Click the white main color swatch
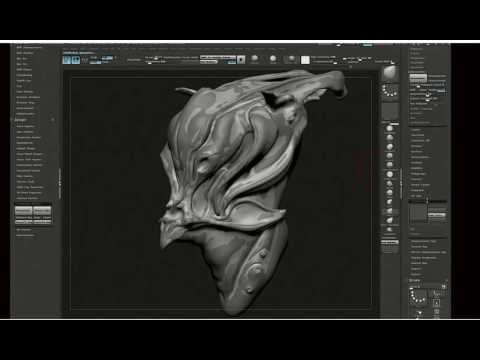This screenshot has width=480, height=360. tap(305, 60)
